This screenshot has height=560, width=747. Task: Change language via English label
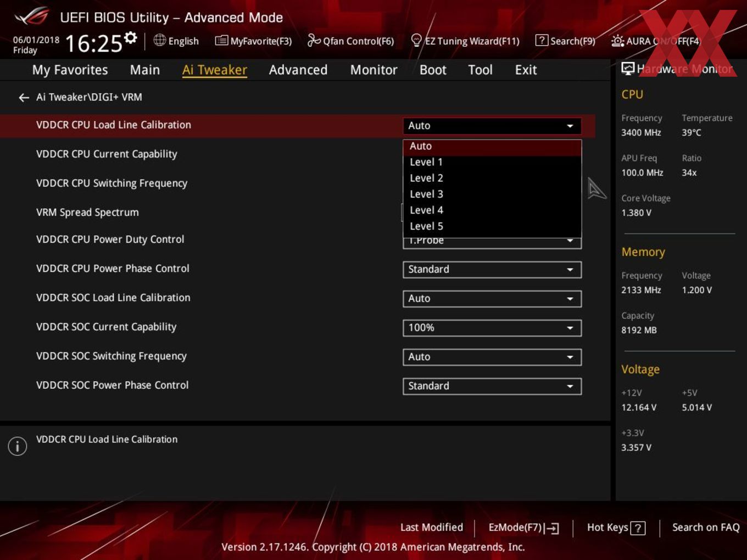tap(183, 41)
